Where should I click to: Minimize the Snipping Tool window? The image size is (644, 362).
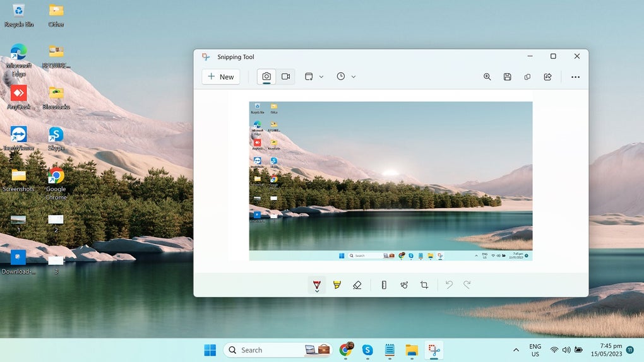pyautogui.click(x=530, y=56)
